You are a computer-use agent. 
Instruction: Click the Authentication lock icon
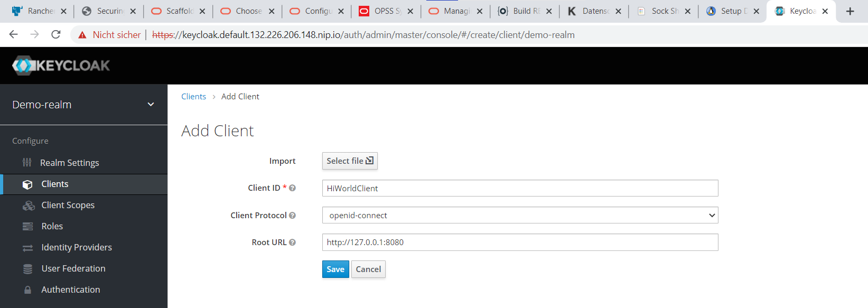click(x=27, y=290)
